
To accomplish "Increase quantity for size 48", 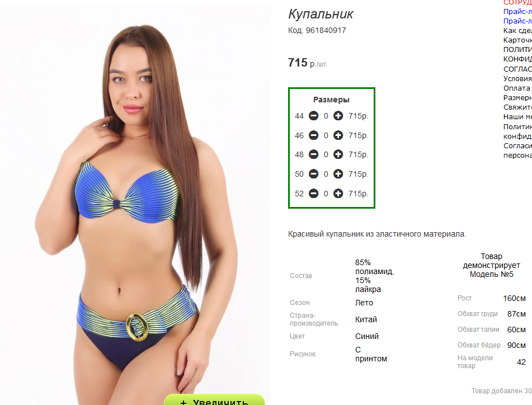I will tap(338, 155).
